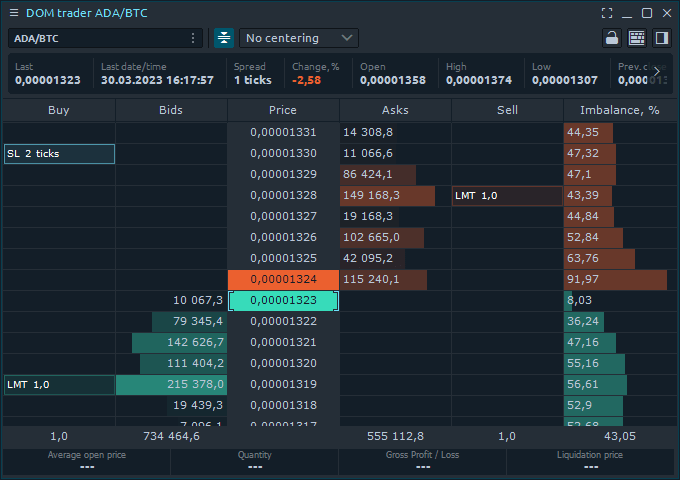Click the Buy column header
Image resolution: width=680 pixels, height=480 pixels.
pyautogui.click(x=59, y=110)
